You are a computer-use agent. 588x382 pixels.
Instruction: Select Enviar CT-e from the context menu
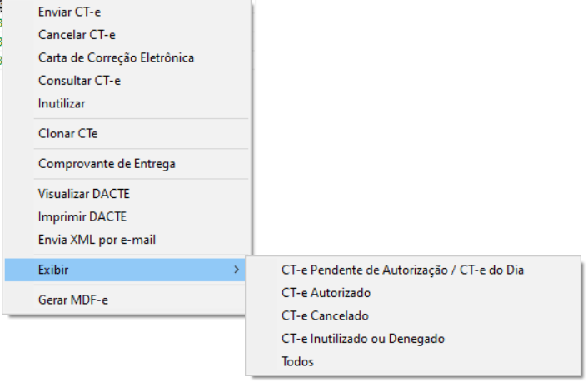75,12
